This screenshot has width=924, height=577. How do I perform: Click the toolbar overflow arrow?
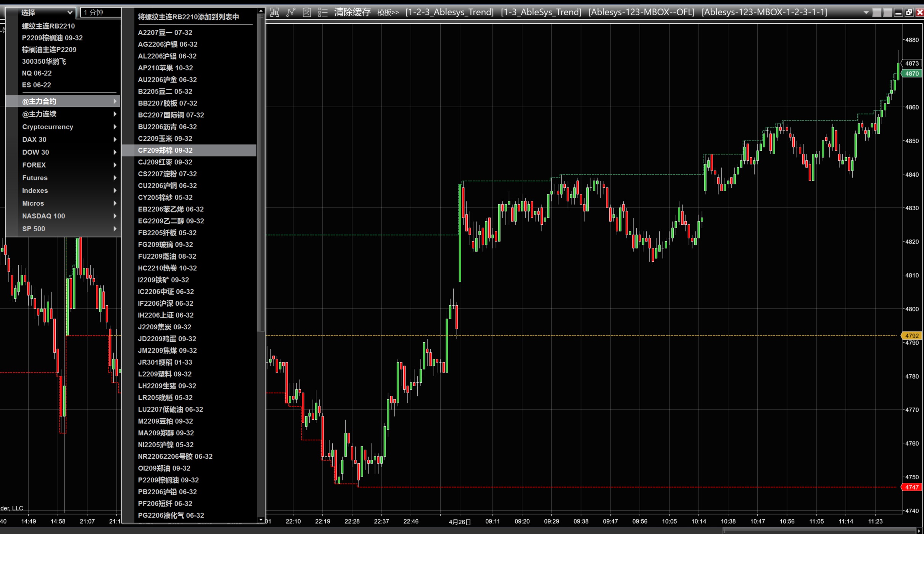click(x=866, y=12)
